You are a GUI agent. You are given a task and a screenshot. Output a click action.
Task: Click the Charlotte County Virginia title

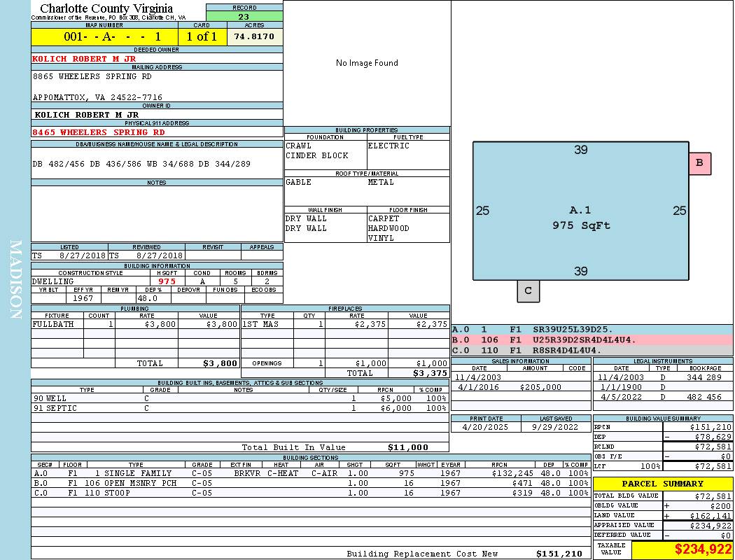tap(106, 8)
